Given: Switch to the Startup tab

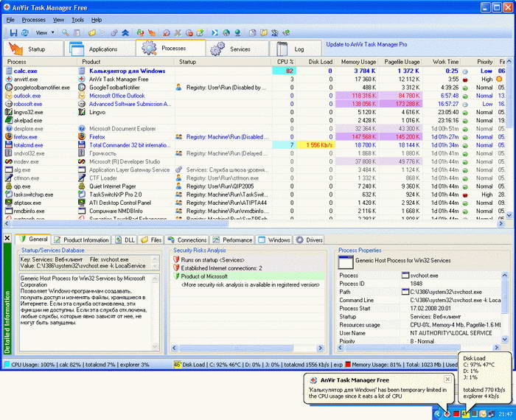Looking at the screenshot, I should 32,49.
